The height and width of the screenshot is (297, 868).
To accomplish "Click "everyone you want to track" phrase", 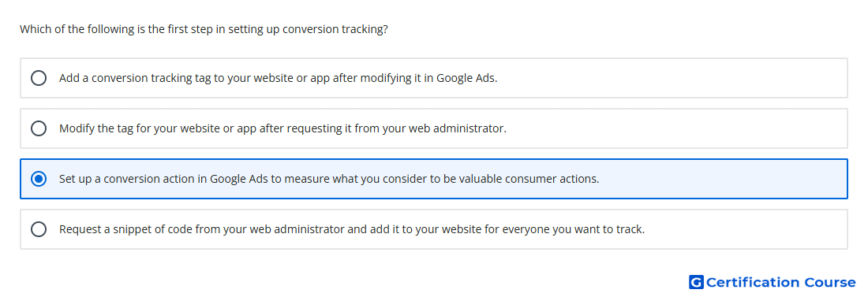I will coord(574,229).
